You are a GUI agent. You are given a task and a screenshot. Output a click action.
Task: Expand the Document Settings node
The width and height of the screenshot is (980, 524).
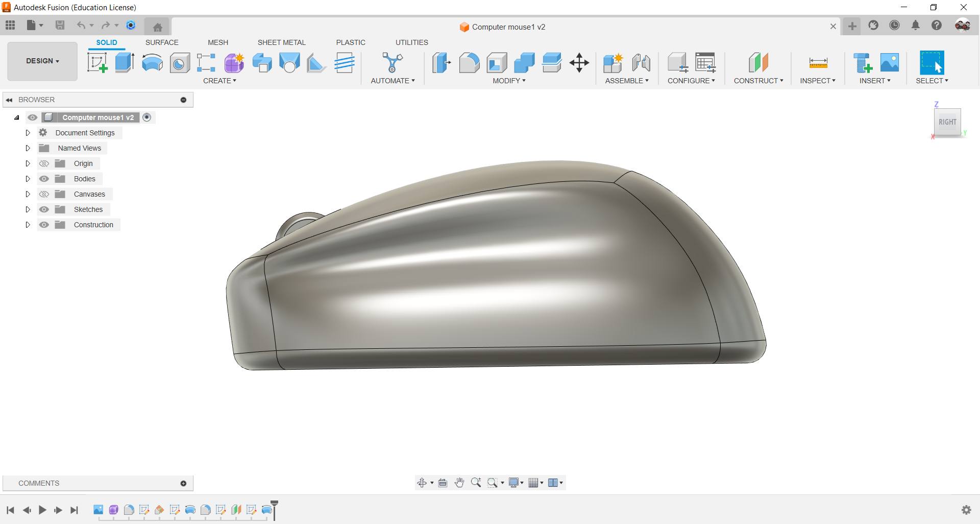click(x=28, y=133)
